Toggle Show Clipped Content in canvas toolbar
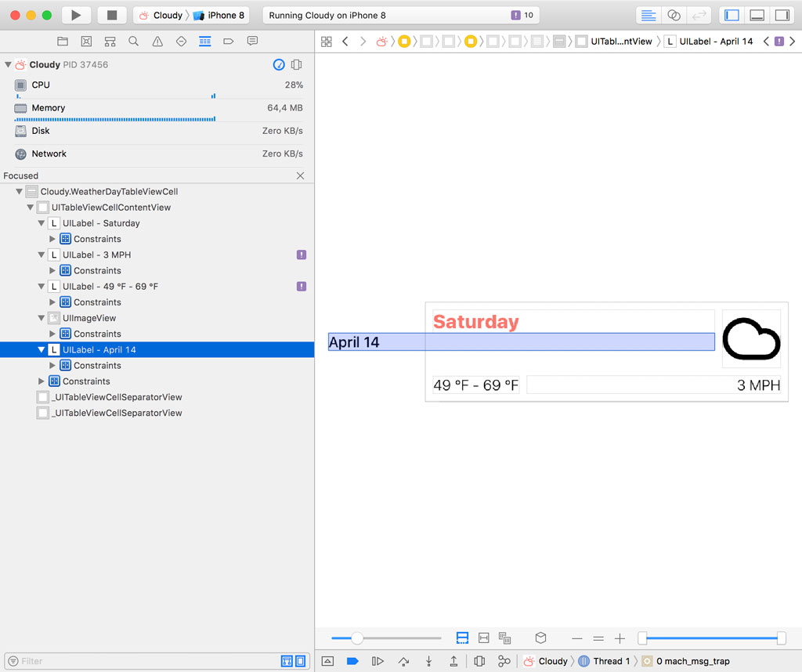Viewport: 802px width, 672px height. pyautogui.click(x=462, y=638)
